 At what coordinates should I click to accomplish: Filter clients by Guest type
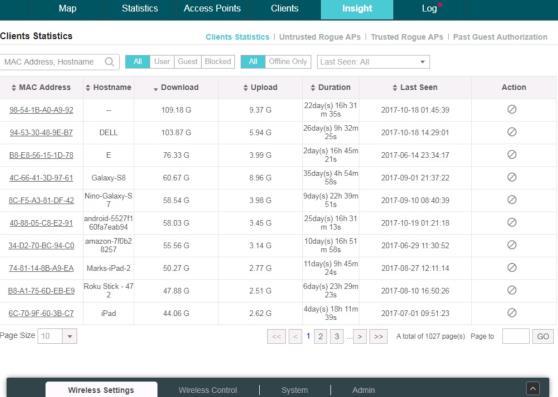[x=188, y=62]
